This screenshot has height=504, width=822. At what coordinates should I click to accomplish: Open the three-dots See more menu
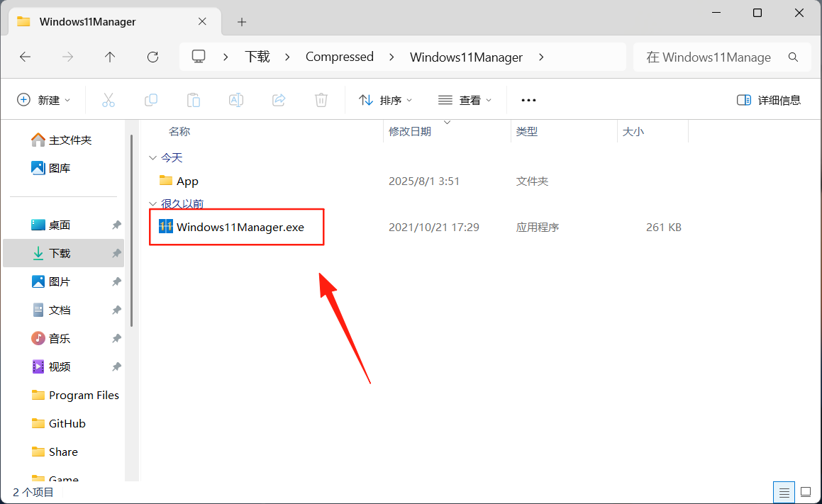point(528,100)
